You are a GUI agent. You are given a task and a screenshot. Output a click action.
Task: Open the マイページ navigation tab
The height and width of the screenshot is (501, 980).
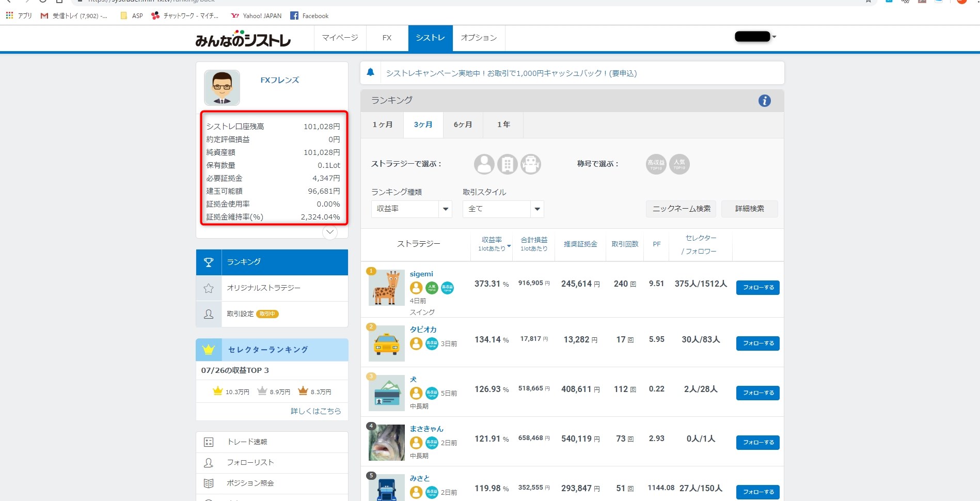340,38
